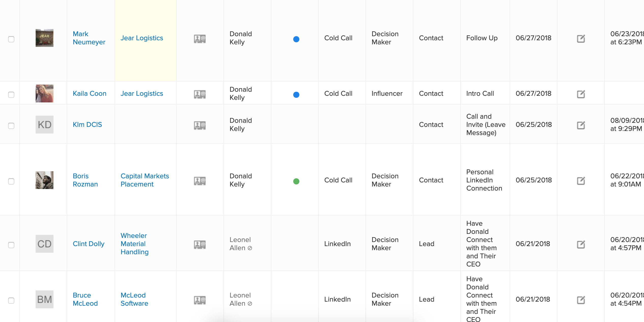Open contact card icon for Kaila Coon
Viewport: 644px width, 322px height.
pos(200,95)
